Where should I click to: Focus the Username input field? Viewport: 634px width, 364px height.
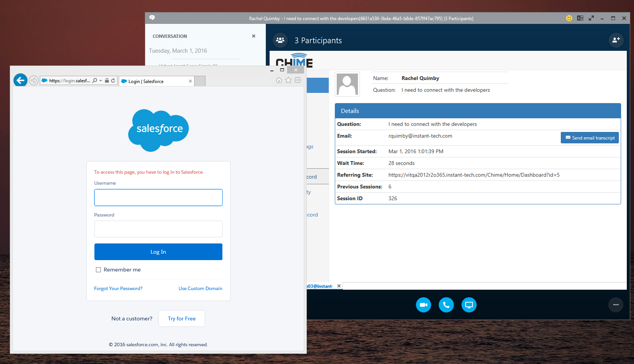pos(158,198)
